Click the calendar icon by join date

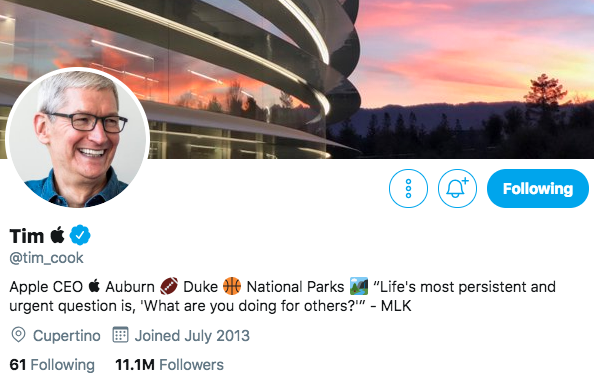[x=120, y=334]
